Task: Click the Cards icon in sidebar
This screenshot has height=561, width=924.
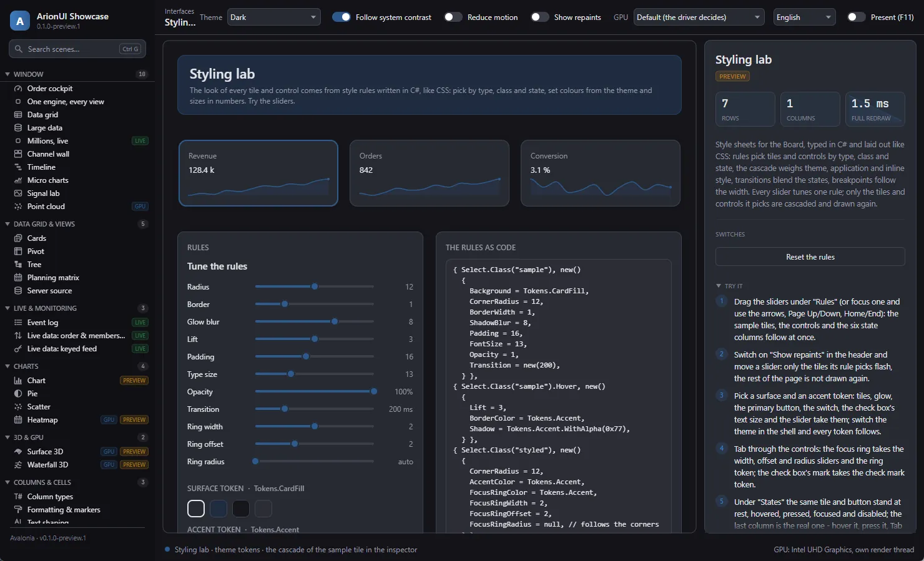Action: pyautogui.click(x=18, y=238)
